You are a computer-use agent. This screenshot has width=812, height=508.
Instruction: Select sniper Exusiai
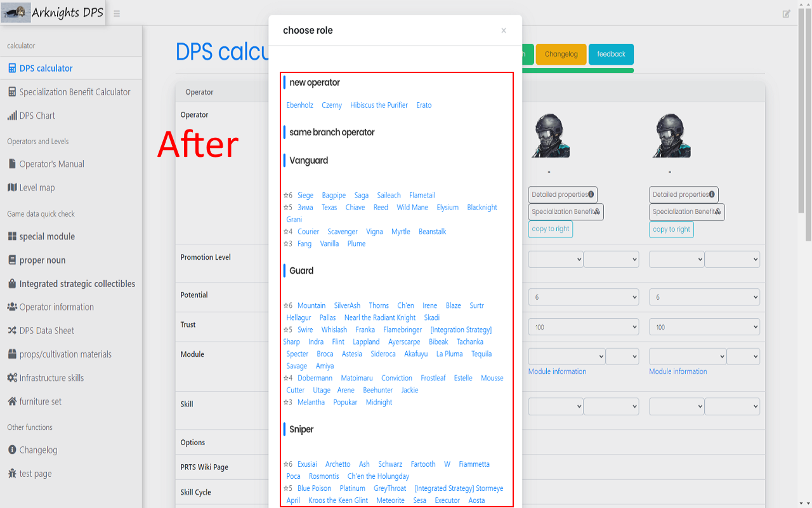tap(307, 464)
